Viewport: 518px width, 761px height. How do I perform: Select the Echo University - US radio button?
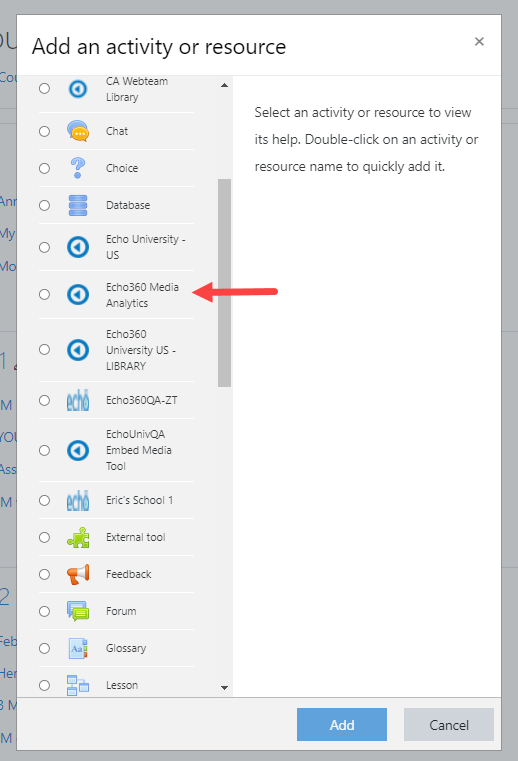[44, 247]
